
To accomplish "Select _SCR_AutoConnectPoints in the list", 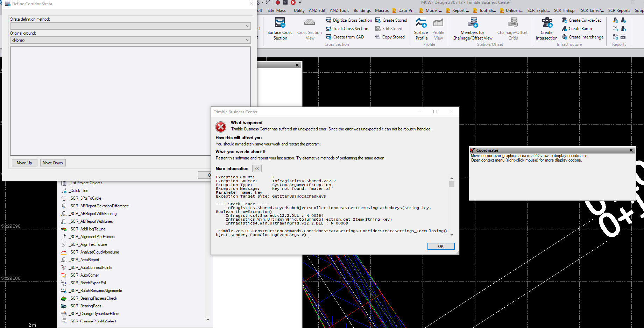I will [x=91, y=268].
